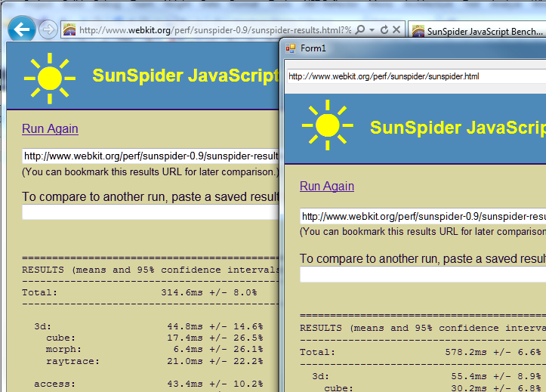Click the sun logo in IE page
This screenshot has width=546, height=392.
coord(50,79)
